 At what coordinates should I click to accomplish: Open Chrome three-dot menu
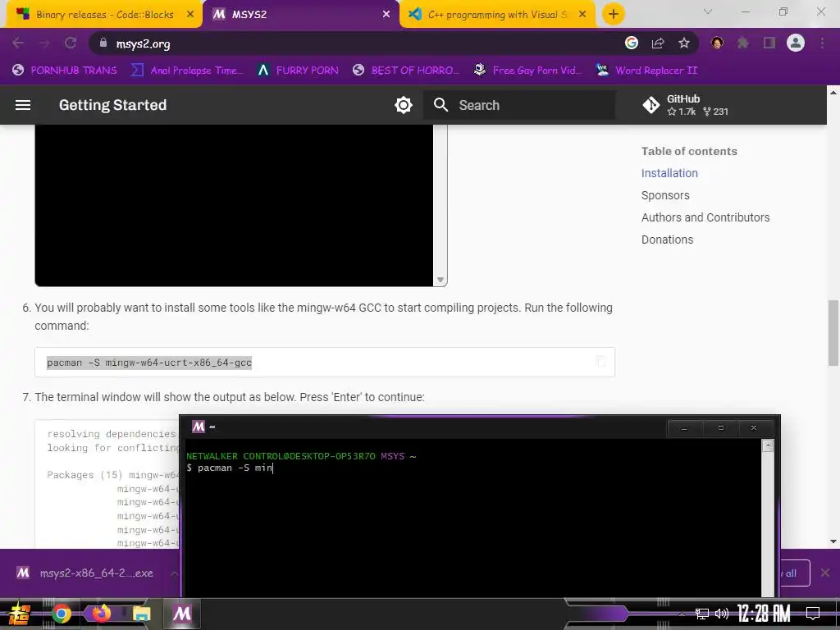[822, 43]
